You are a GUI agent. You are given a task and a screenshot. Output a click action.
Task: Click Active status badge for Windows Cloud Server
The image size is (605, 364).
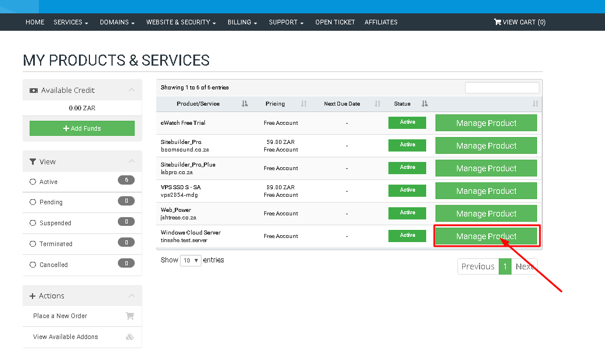pos(407,236)
